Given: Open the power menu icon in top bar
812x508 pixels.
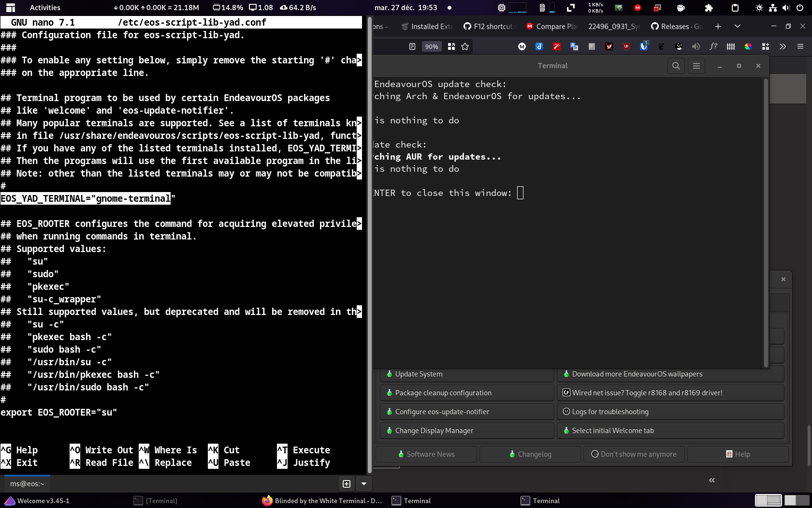Looking at the screenshot, I should [x=799, y=8].
